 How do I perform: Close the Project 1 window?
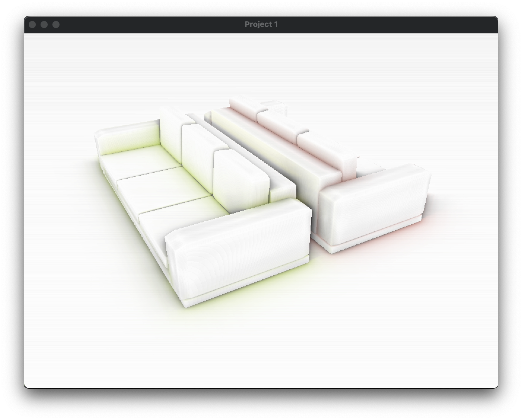tap(32, 25)
